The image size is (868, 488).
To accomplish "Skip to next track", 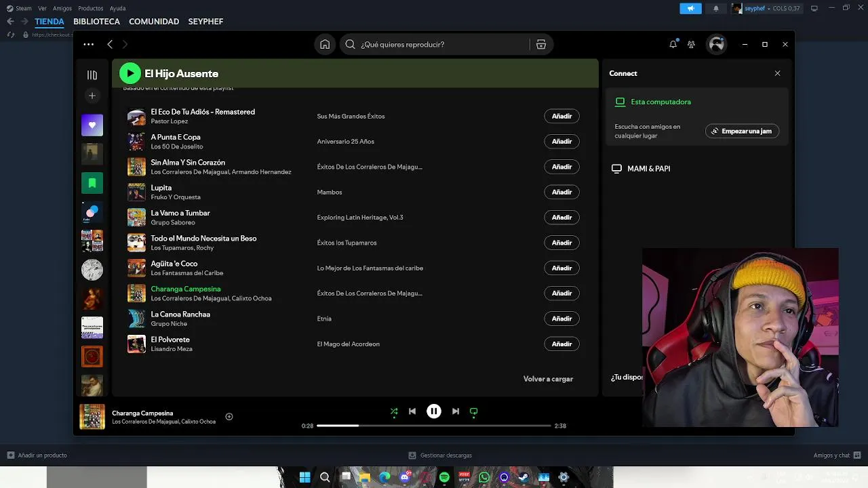I will click(456, 411).
